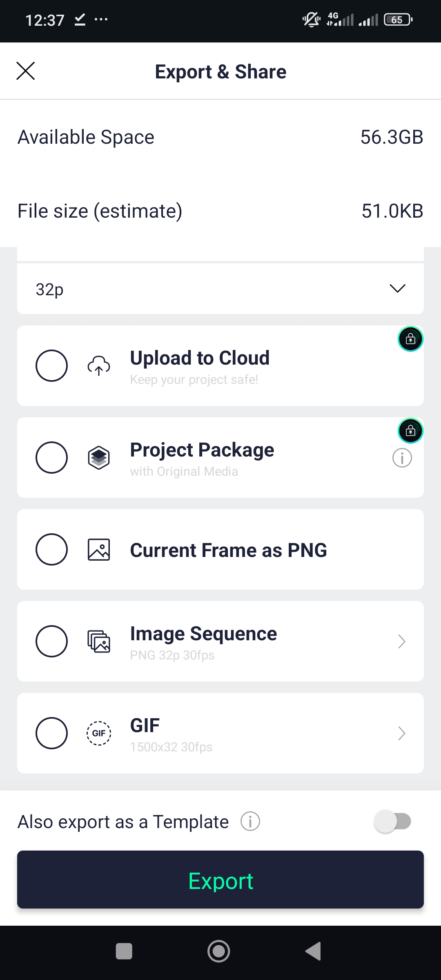Screen dimensions: 441x980
Task: Tap the dashed GIF icon
Action: (99, 733)
